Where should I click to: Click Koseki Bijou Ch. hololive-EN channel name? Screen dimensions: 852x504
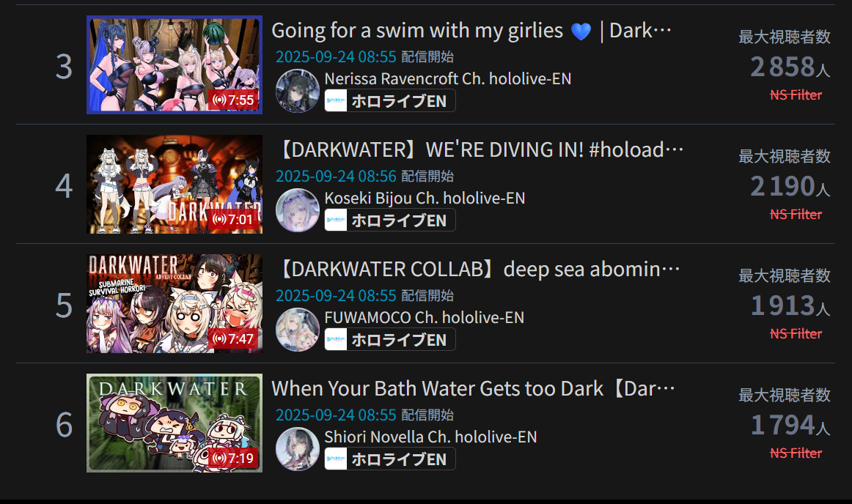[425, 199]
